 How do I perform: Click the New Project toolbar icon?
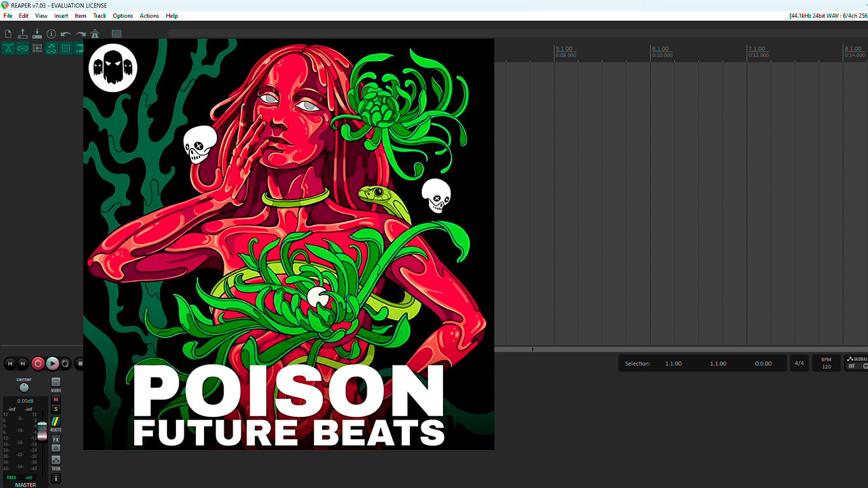click(x=8, y=34)
